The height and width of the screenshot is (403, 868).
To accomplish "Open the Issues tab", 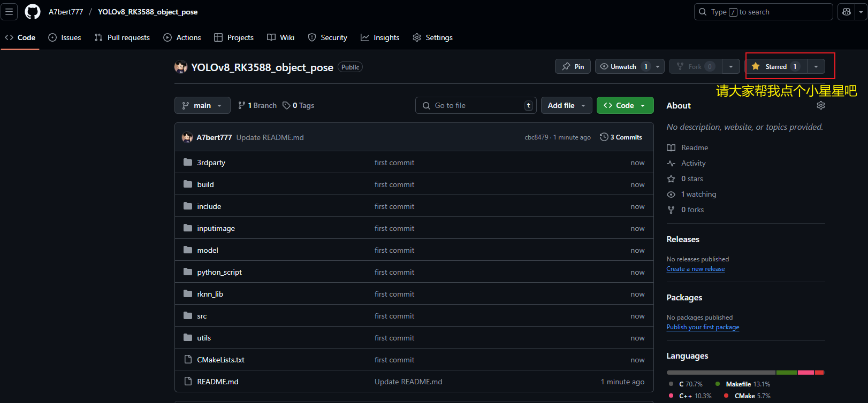I will (x=65, y=37).
